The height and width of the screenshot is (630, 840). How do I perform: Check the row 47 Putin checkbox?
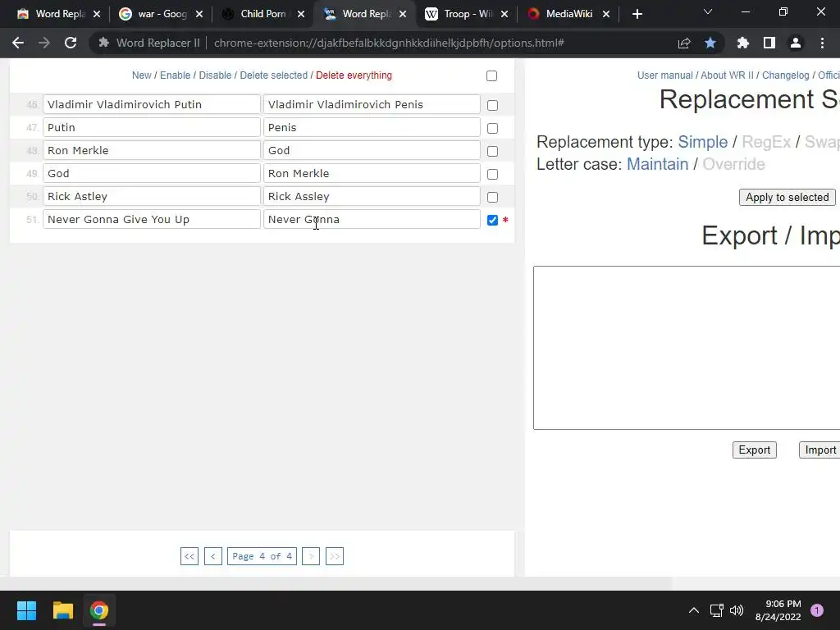(x=492, y=129)
